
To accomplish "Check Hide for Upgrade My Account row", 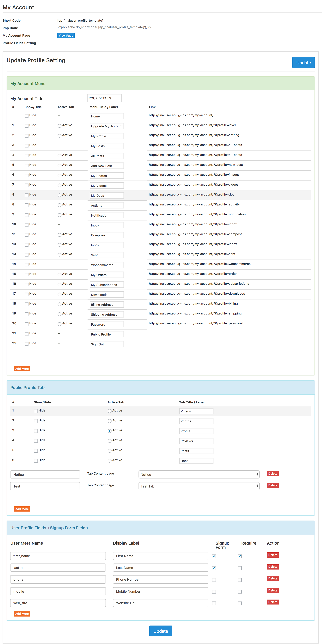I will tap(27, 126).
